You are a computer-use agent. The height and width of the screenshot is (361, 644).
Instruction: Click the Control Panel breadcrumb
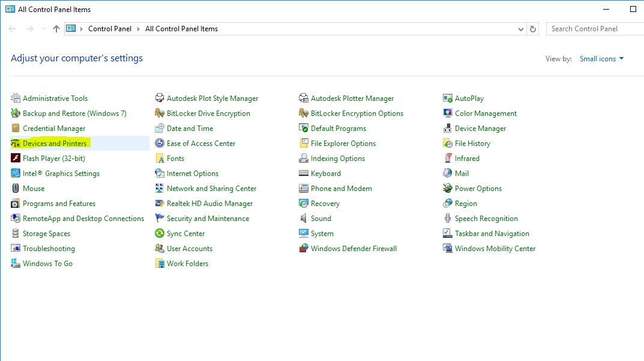coord(110,29)
